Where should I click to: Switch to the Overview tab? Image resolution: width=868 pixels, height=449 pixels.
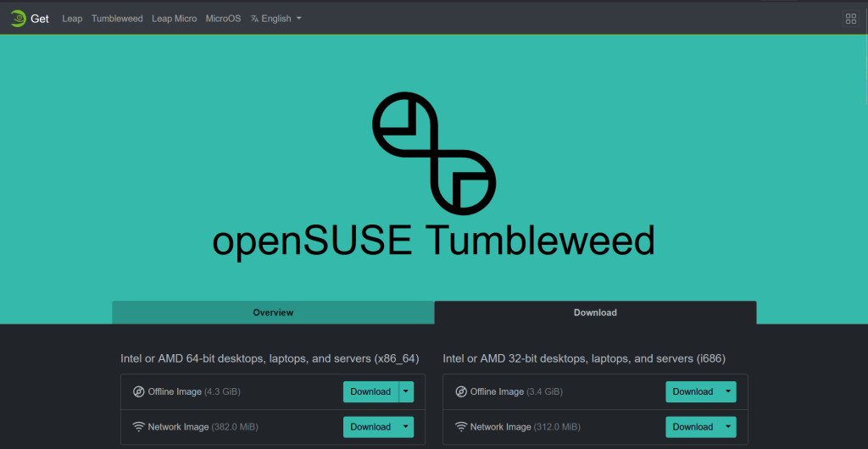273,313
